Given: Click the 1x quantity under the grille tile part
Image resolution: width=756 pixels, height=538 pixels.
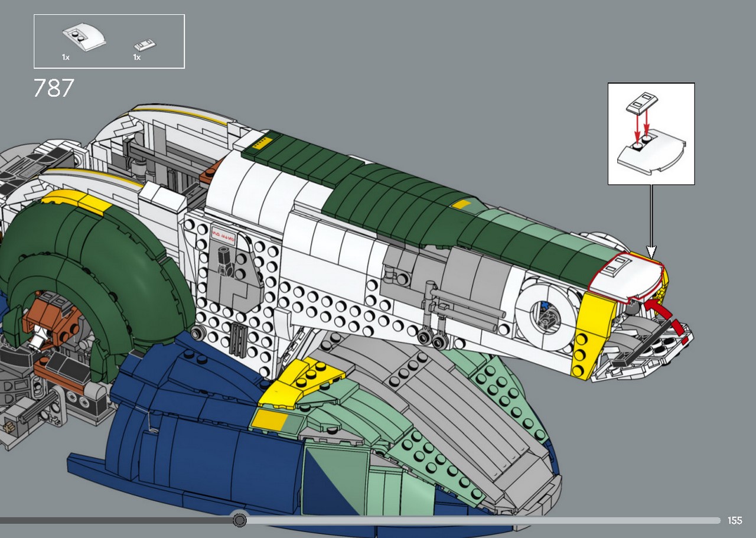Looking at the screenshot, I should coord(136,57).
